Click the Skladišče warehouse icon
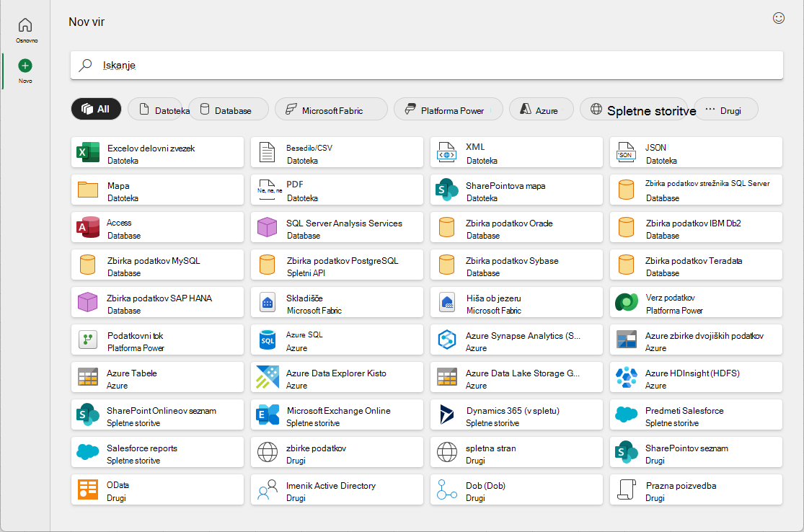Viewport: 804px width, 532px height. pos(267,302)
